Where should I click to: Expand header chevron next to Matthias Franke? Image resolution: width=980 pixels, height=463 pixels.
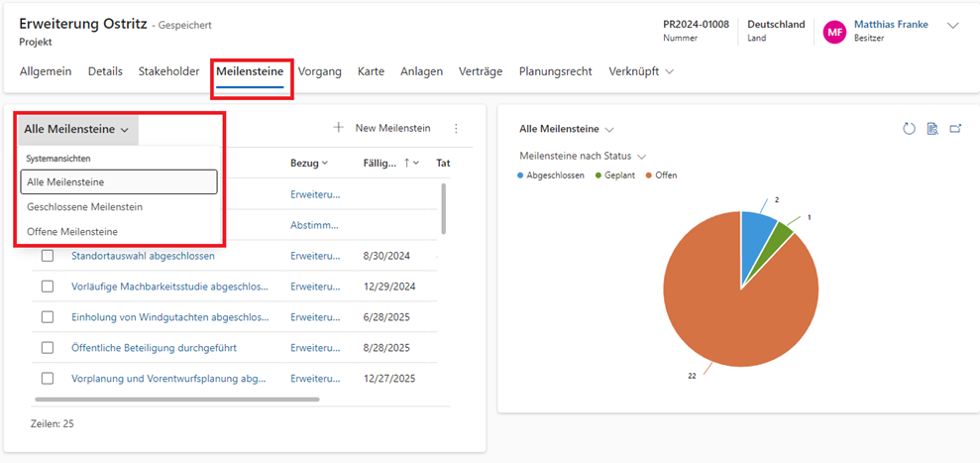953,26
